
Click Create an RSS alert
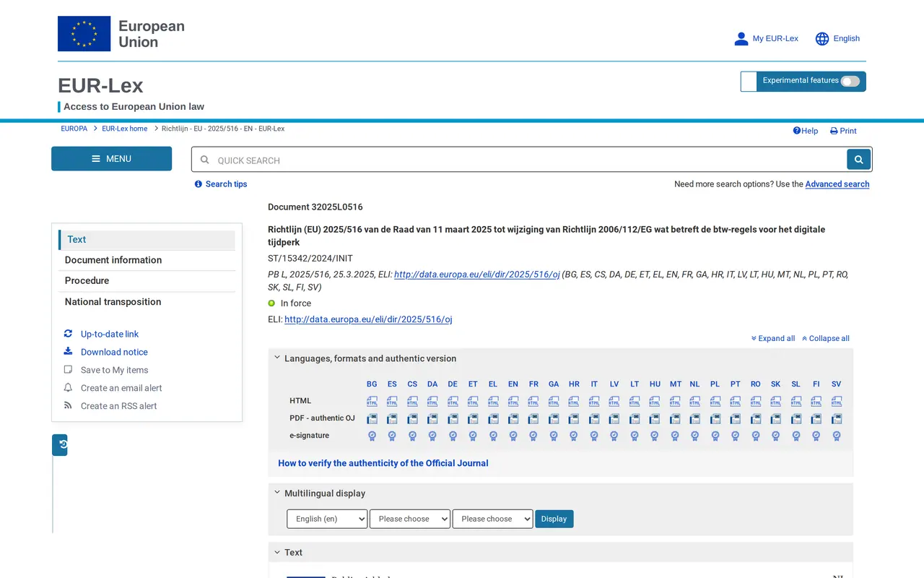(118, 406)
